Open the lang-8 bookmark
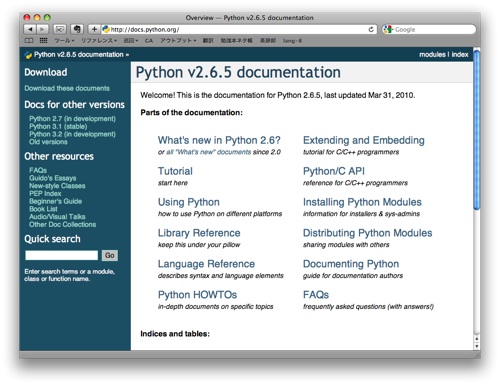Image resolution: width=500 pixels, height=385 pixels. 292,41
